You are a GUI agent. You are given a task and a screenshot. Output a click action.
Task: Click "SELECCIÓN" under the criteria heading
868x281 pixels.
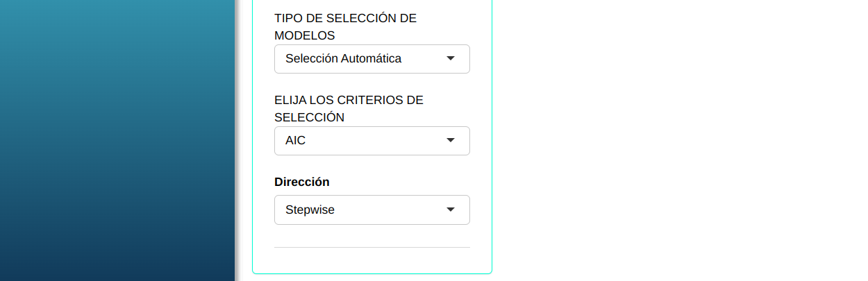309,117
